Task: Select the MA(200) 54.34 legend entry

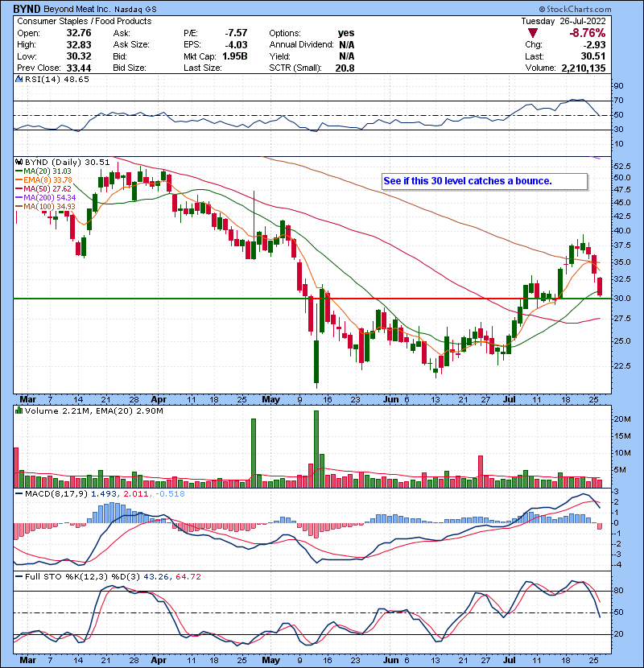Action: 45,198
